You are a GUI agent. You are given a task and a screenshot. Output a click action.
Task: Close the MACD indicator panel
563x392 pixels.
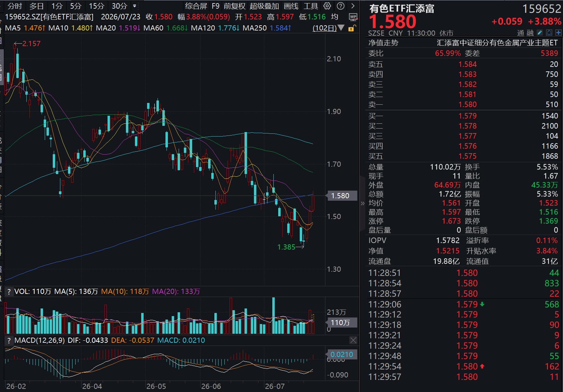tap(353, 340)
